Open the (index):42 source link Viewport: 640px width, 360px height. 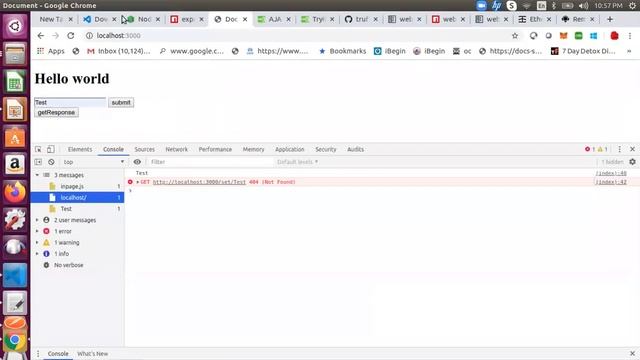coord(611,182)
